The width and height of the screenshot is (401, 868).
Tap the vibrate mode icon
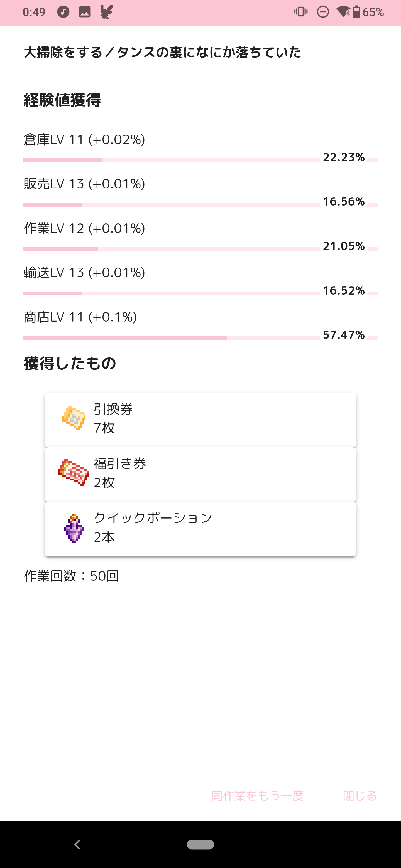[300, 12]
